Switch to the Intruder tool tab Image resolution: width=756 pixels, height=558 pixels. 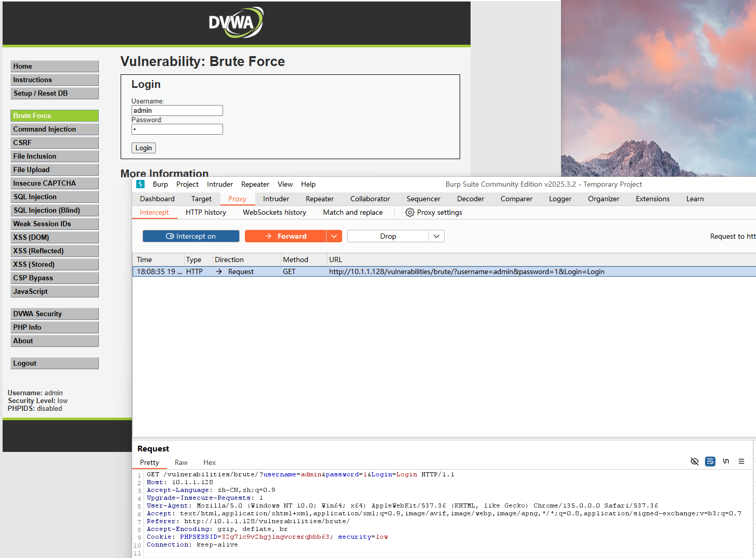point(276,199)
